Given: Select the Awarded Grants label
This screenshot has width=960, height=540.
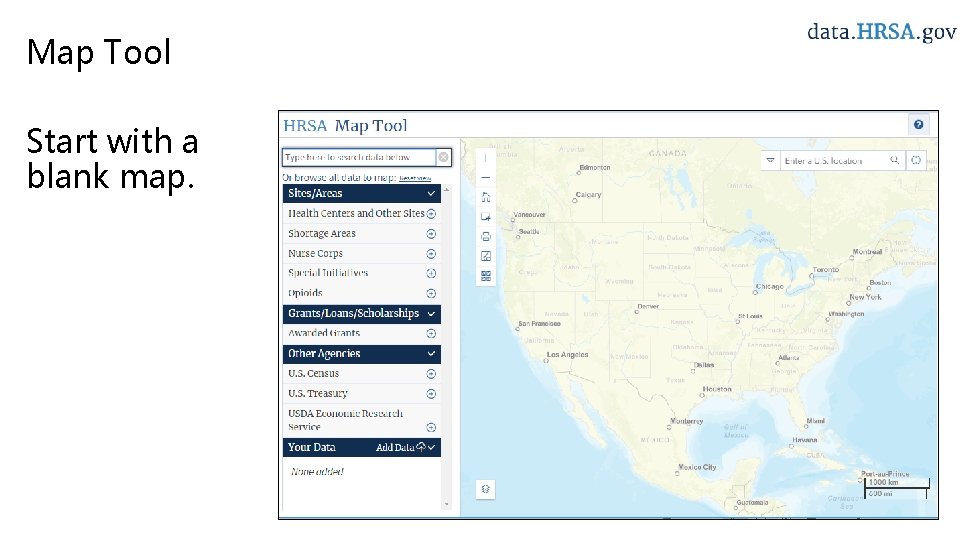Looking at the screenshot, I should coord(324,333).
